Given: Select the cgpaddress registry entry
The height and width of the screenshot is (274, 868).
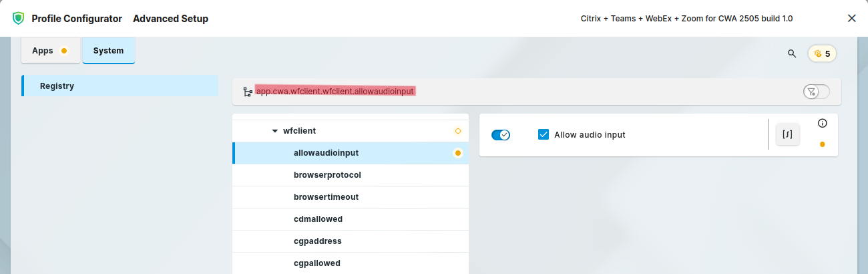Looking at the screenshot, I should click(318, 241).
